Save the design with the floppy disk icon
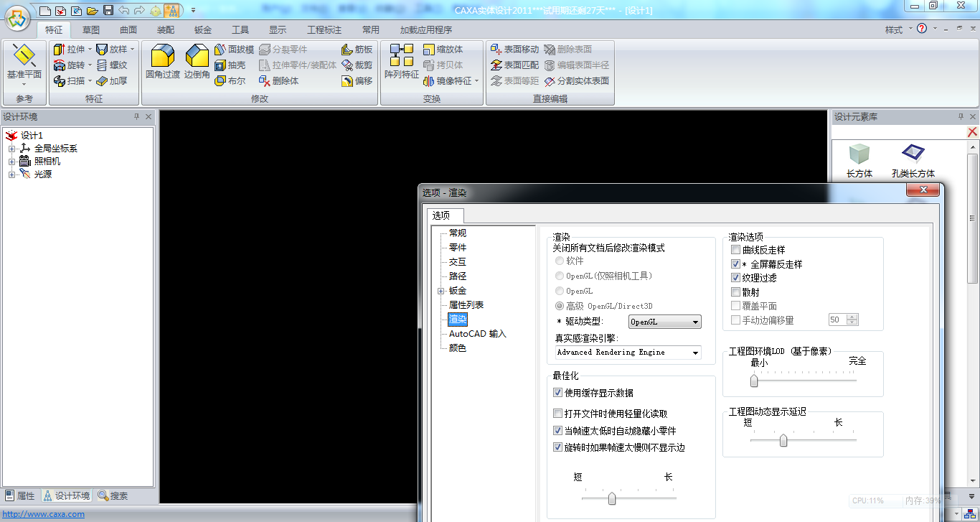The height and width of the screenshot is (522, 980). pyautogui.click(x=108, y=10)
